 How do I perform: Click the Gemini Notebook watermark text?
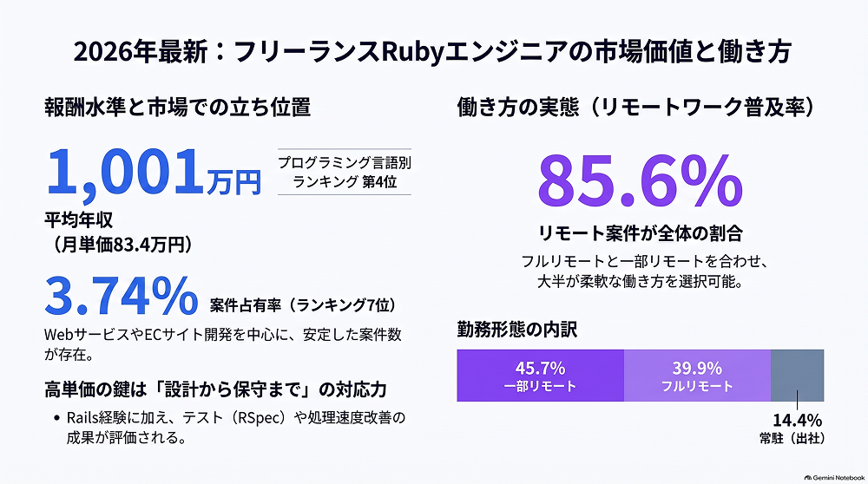[838, 477]
